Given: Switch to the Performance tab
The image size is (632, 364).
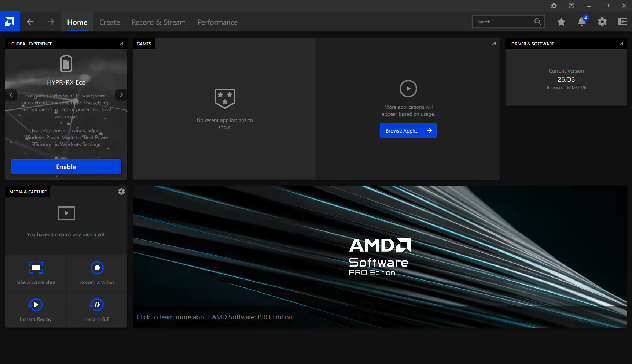Looking at the screenshot, I should tap(218, 22).
